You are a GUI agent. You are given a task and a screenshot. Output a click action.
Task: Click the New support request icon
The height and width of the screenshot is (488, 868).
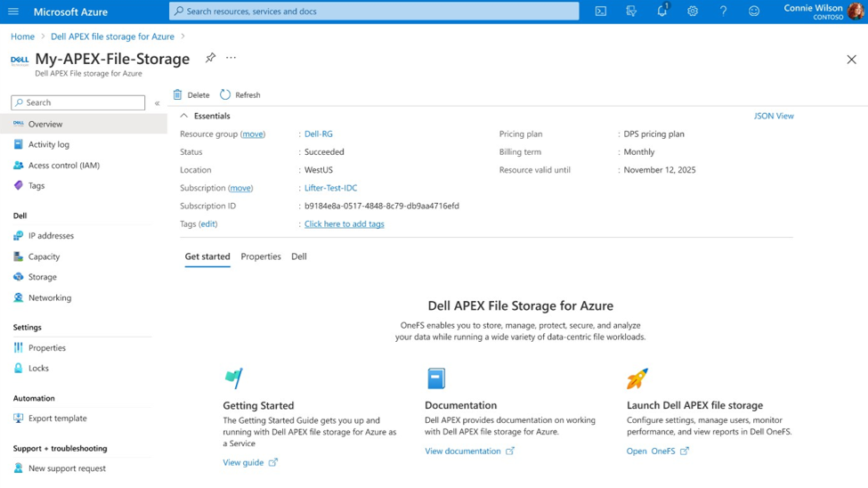pos(19,468)
